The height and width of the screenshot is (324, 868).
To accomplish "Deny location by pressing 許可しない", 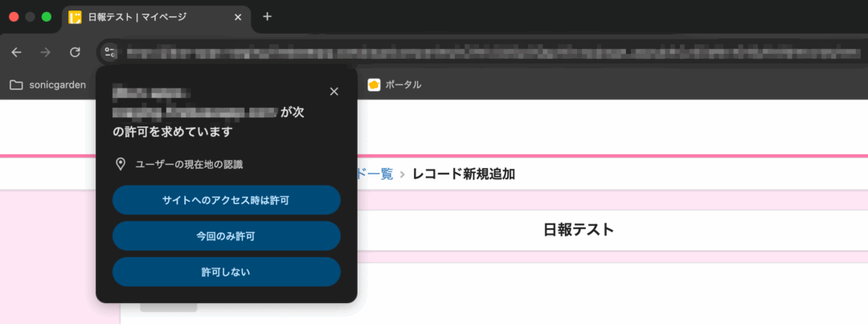I will 226,272.
